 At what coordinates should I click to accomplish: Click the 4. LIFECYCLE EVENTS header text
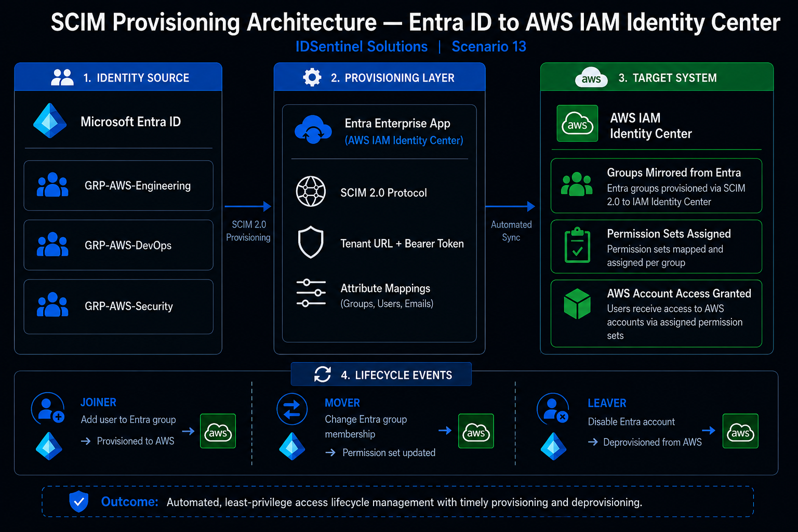click(396, 375)
